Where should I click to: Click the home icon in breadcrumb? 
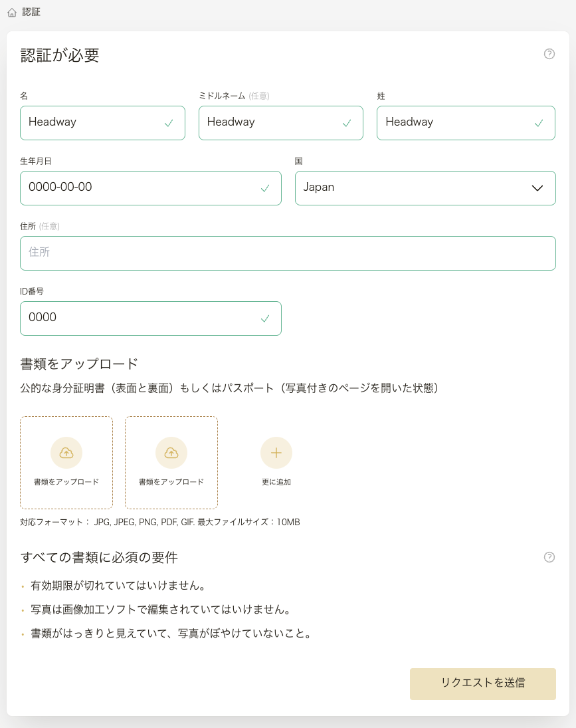pos(12,13)
